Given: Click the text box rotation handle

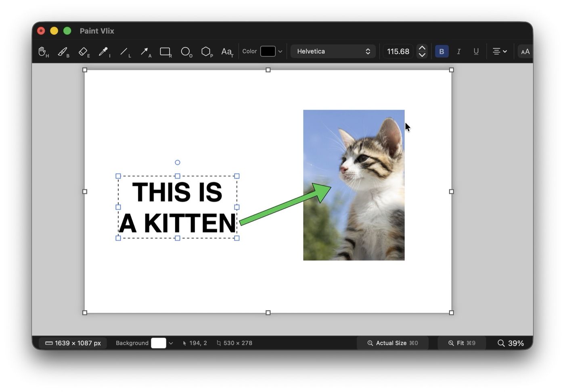Looking at the screenshot, I should [x=178, y=163].
